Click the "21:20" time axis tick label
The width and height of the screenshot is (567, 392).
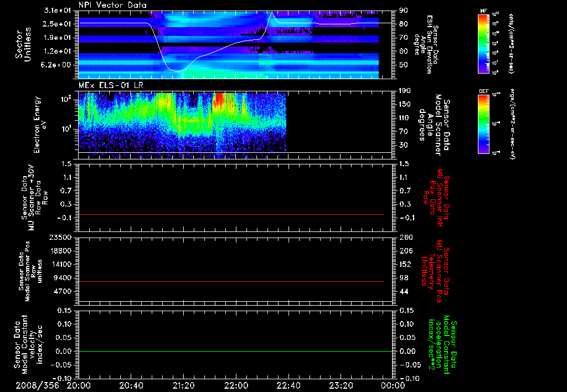point(183,385)
